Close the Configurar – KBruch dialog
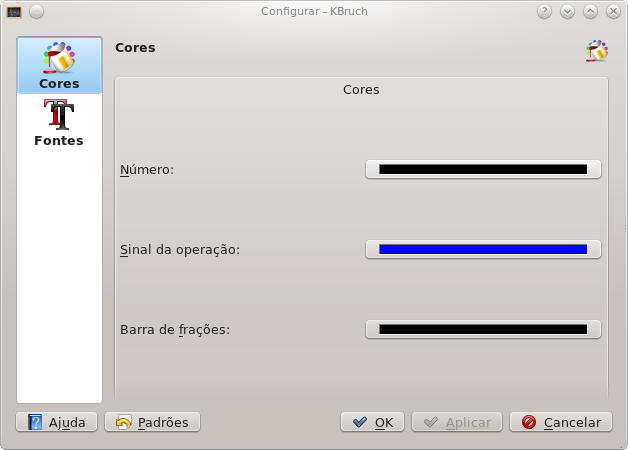The width and height of the screenshot is (628, 450). click(x=613, y=12)
